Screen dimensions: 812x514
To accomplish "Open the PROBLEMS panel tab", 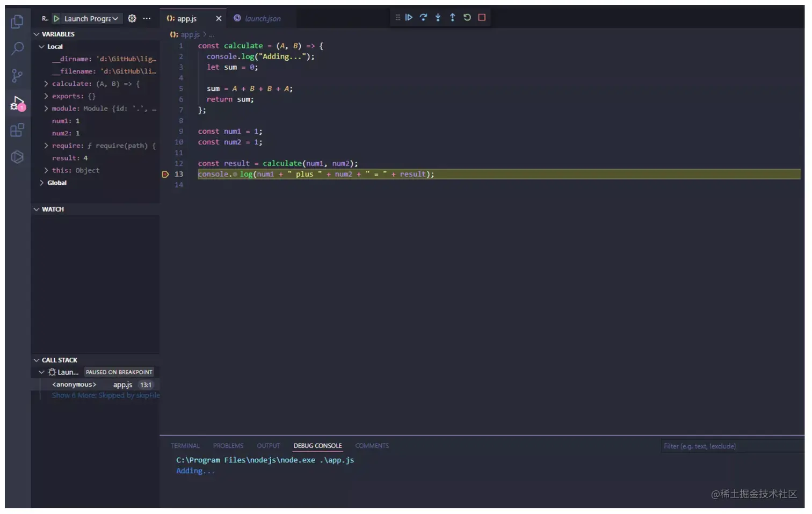I will tap(228, 446).
